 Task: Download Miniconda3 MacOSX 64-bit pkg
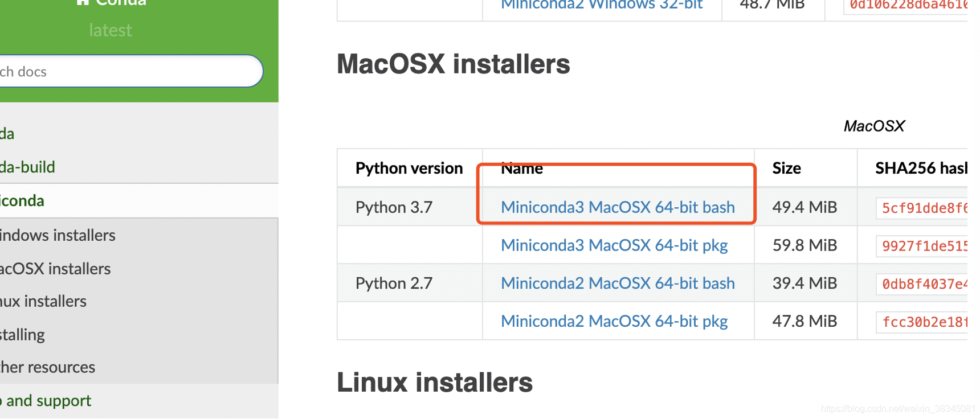[x=614, y=245]
